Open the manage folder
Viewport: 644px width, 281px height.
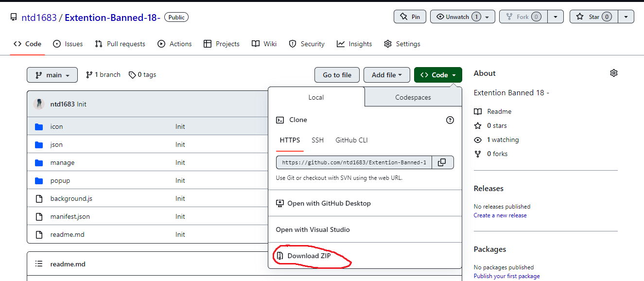pyautogui.click(x=62, y=162)
